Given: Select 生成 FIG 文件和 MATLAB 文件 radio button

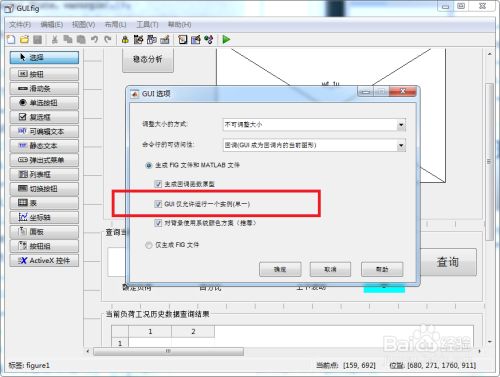Looking at the screenshot, I should coord(149,165).
